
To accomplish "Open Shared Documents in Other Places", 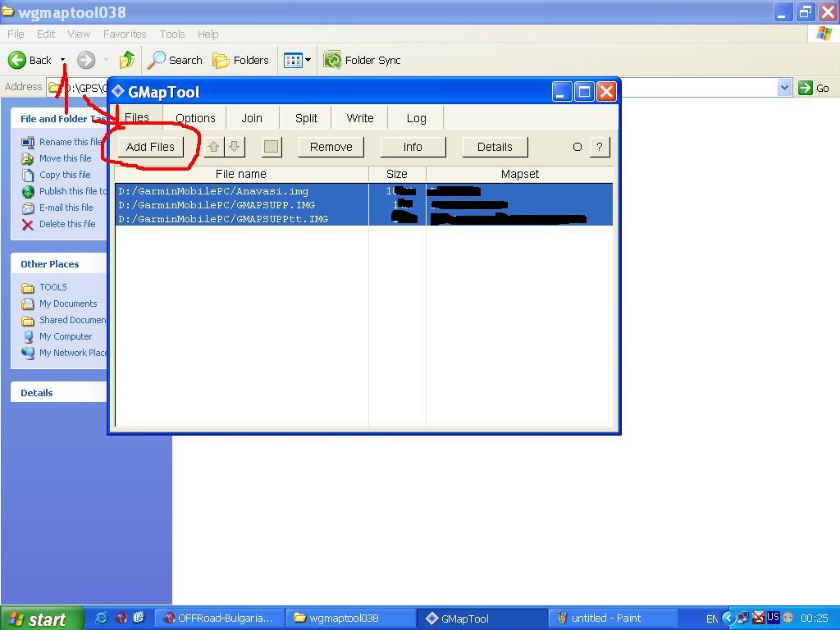I will click(73, 320).
